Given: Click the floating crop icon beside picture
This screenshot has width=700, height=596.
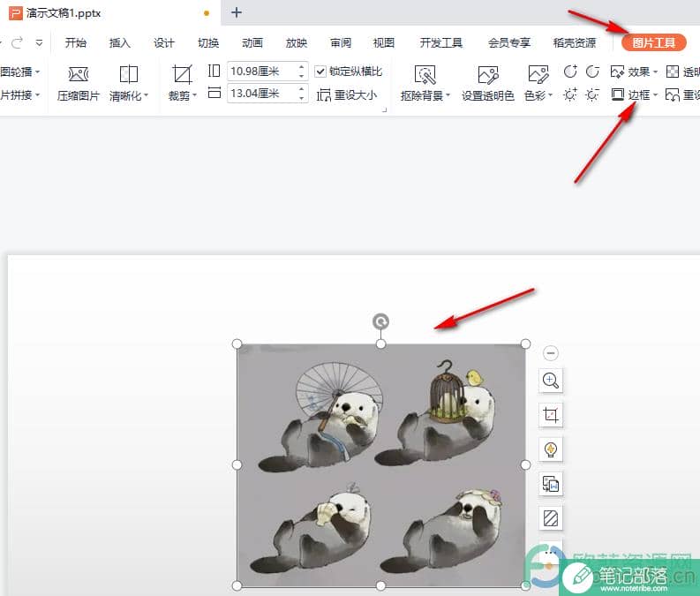Looking at the screenshot, I should click(551, 415).
